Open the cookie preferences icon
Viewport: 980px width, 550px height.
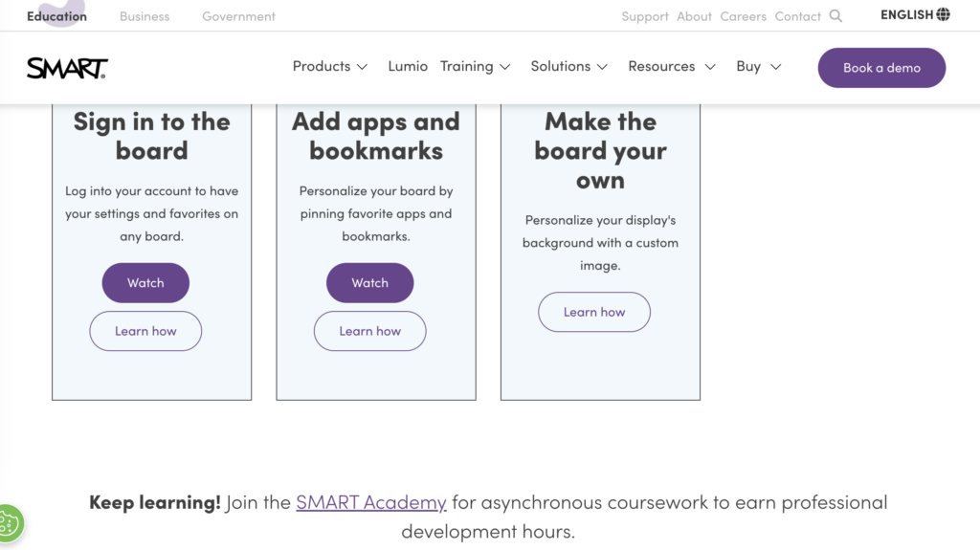coord(11,522)
